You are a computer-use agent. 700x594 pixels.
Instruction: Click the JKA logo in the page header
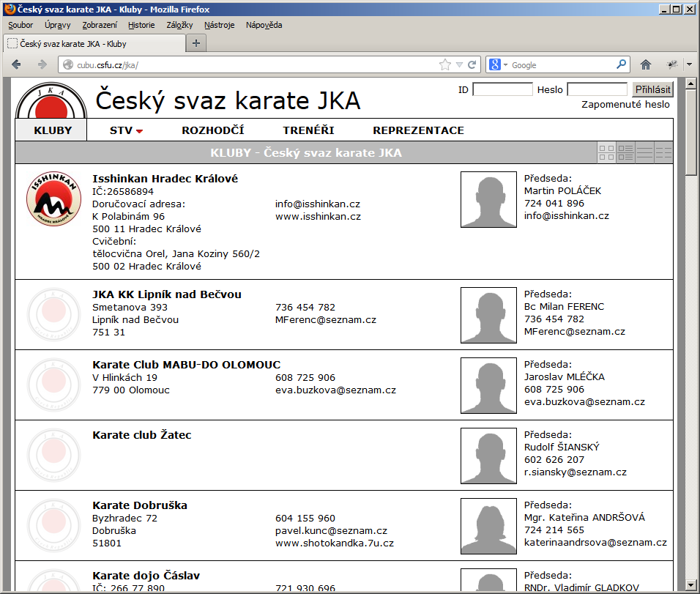51,100
